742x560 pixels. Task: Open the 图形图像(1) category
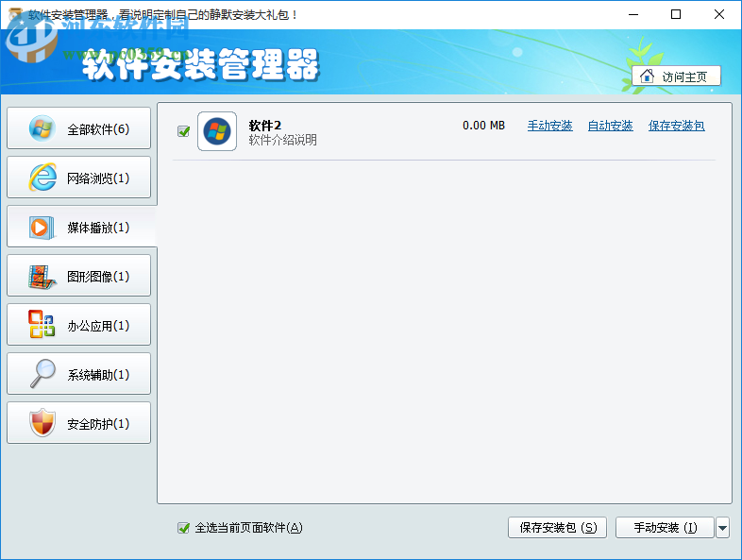tap(79, 276)
